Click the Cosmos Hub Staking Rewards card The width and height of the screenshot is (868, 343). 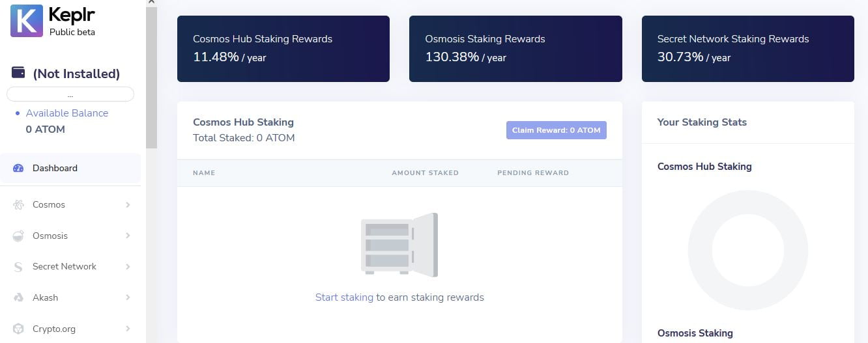point(283,49)
